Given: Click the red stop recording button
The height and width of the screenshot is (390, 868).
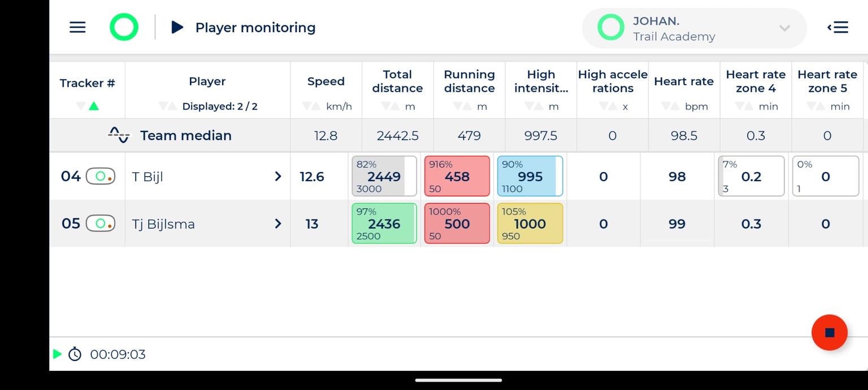Looking at the screenshot, I should 829,332.
